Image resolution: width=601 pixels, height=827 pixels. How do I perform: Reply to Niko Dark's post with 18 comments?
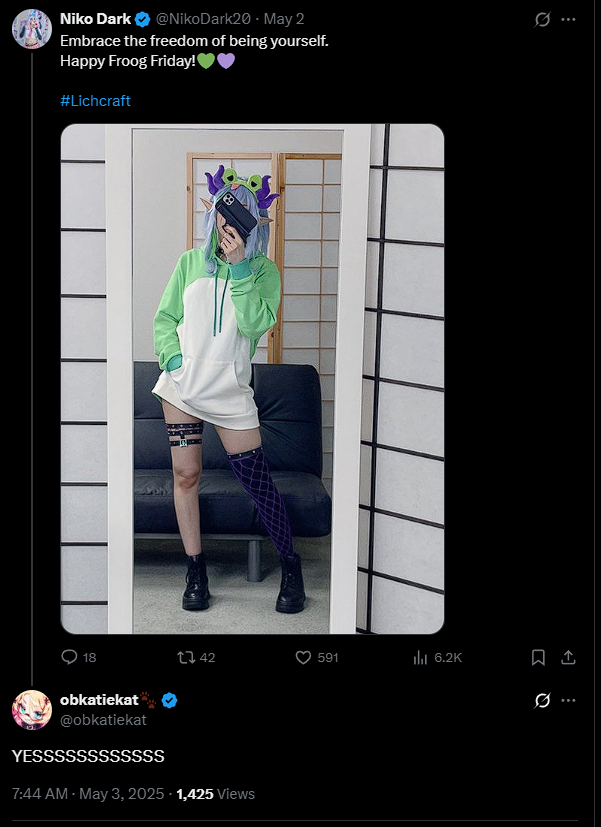click(x=79, y=657)
